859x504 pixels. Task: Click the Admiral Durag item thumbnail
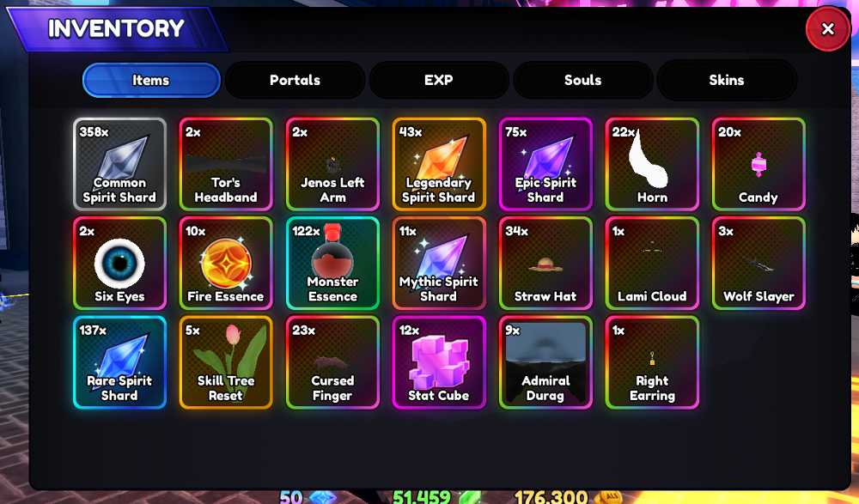click(545, 362)
